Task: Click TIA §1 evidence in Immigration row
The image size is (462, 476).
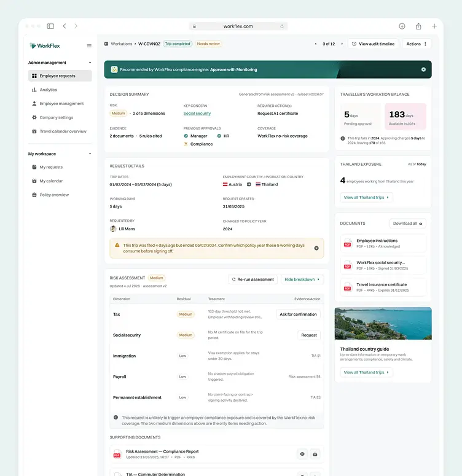Action: tap(316, 356)
